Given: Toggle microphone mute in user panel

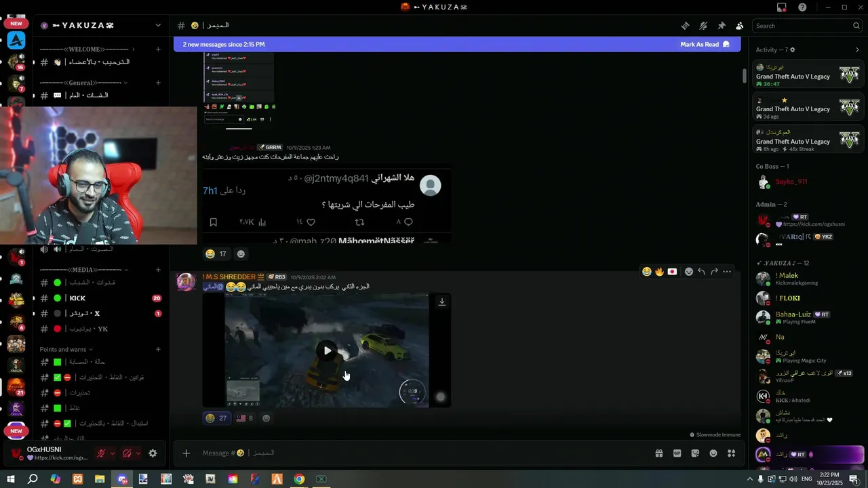Looking at the screenshot, I should pos(101,453).
